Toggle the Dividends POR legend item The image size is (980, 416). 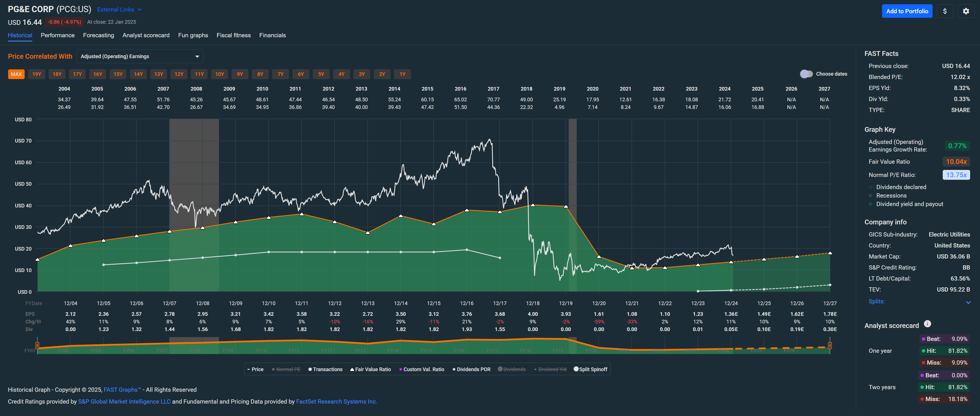pyautogui.click(x=471, y=369)
